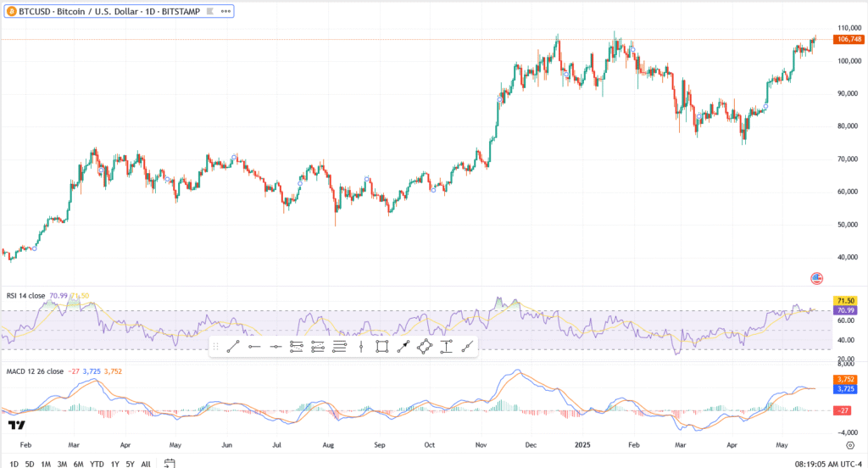Select the trend line drawing tool

pyautogui.click(x=233, y=346)
